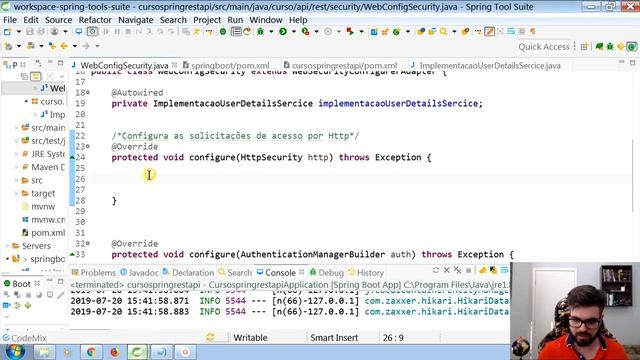Select mvnw file in Package Explorer
The width and height of the screenshot is (640, 360).
click(43, 207)
